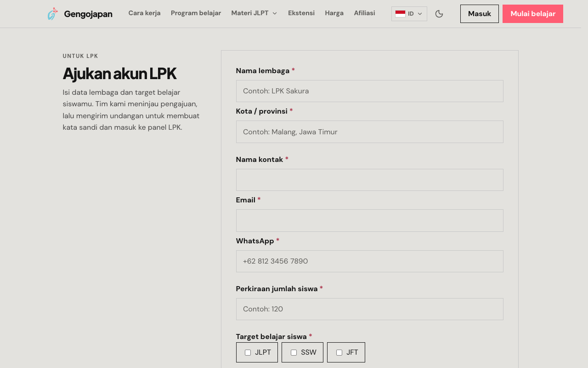Focus the Nama lembaga input field

pos(370,91)
